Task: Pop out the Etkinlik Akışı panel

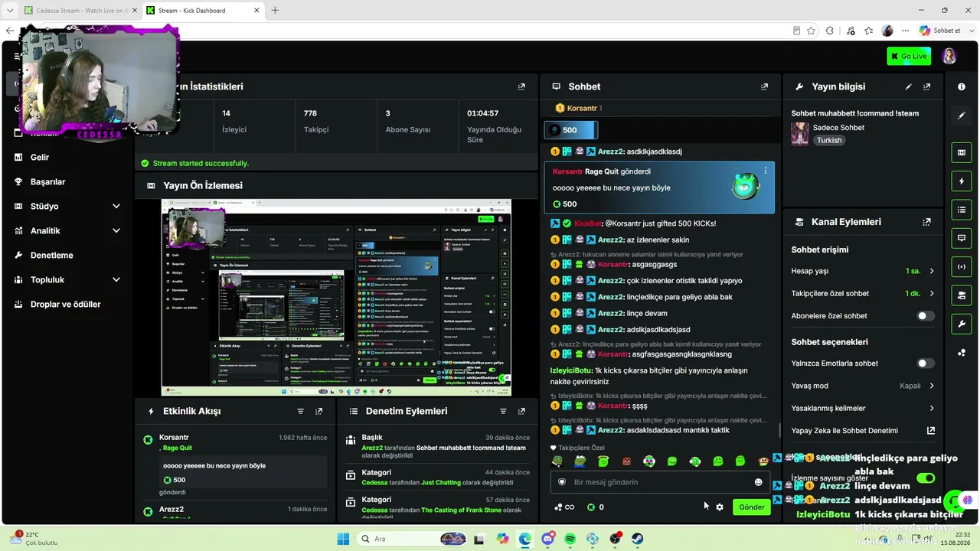Action: click(x=318, y=411)
